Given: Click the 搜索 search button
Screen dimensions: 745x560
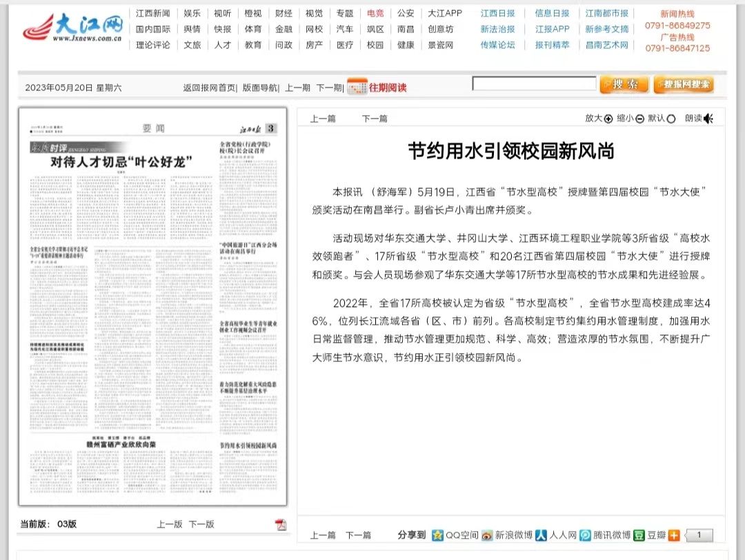Looking at the screenshot, I should 624,85.
